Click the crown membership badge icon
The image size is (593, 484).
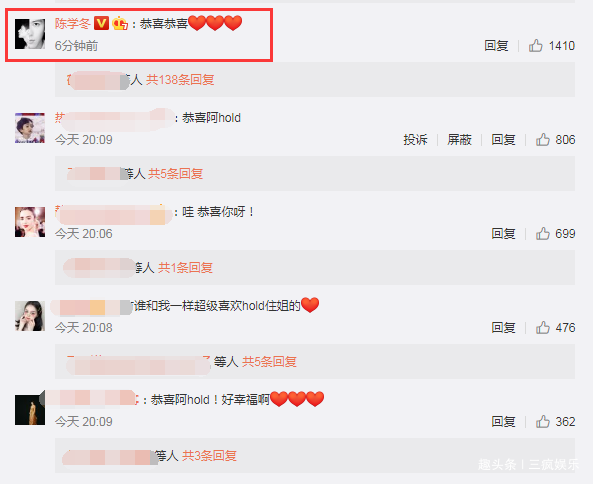tap(120, 23)
